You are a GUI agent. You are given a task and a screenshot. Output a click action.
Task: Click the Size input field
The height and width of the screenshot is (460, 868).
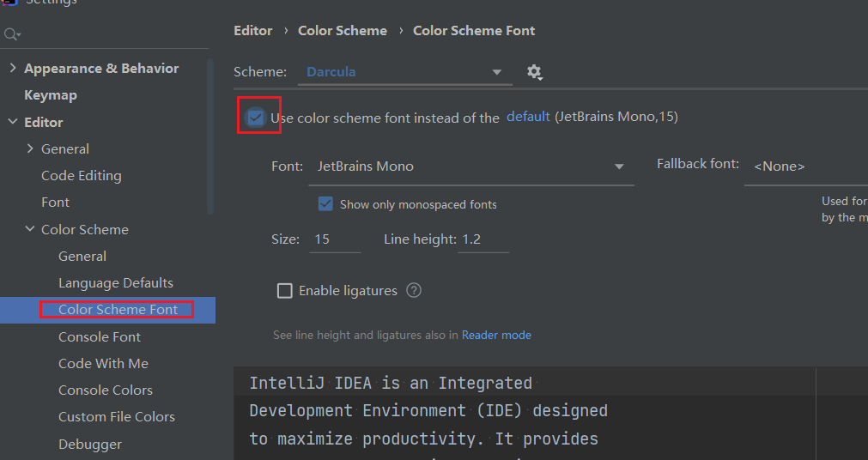(336, 239)
